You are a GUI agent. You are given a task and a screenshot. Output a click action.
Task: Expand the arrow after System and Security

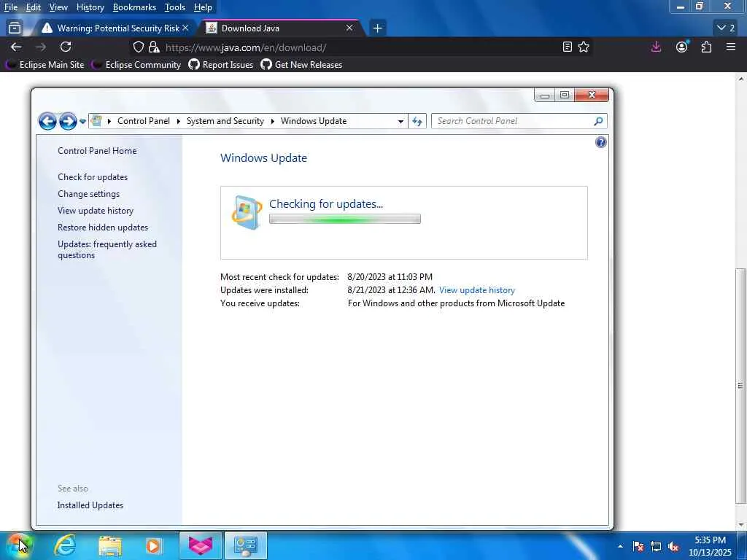[273, 122]
